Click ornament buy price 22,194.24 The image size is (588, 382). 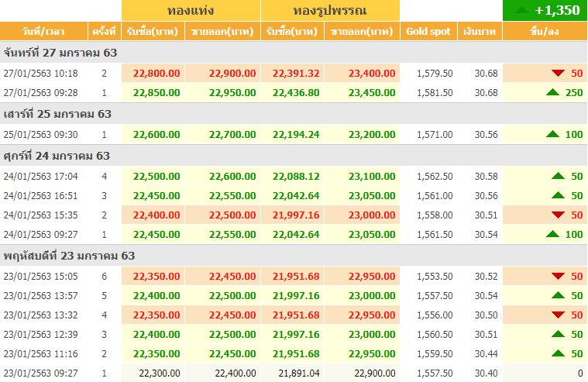(x=296, y=134)
